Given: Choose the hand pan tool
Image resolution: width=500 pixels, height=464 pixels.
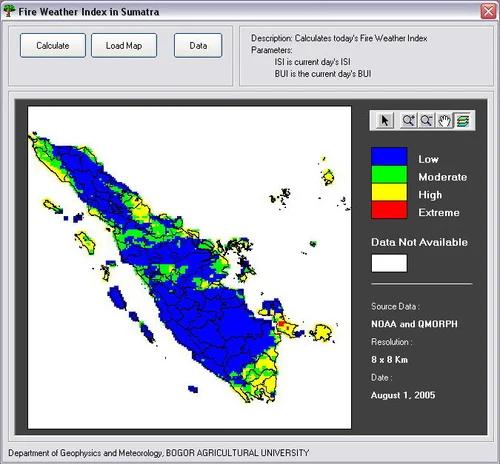Looking at the screenshot, I should pos(444,120).
